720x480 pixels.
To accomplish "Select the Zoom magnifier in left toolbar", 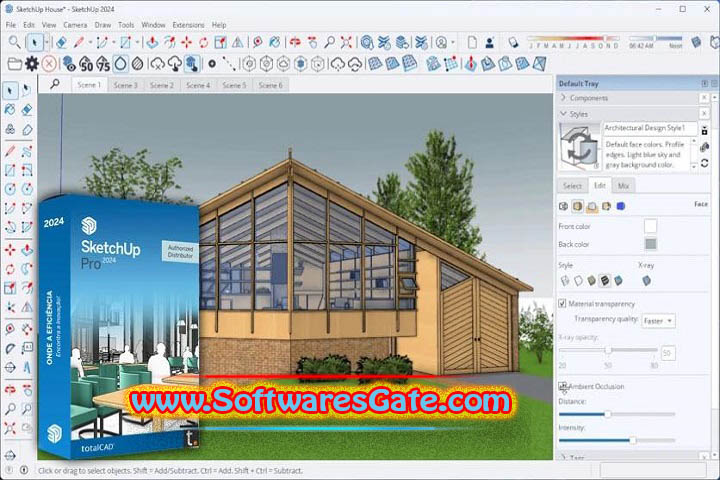I will click(10, 408).
